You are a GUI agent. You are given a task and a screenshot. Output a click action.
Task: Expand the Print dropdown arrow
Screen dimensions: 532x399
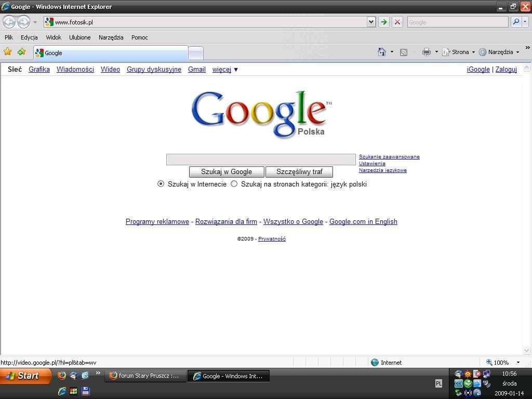(436, 52)
